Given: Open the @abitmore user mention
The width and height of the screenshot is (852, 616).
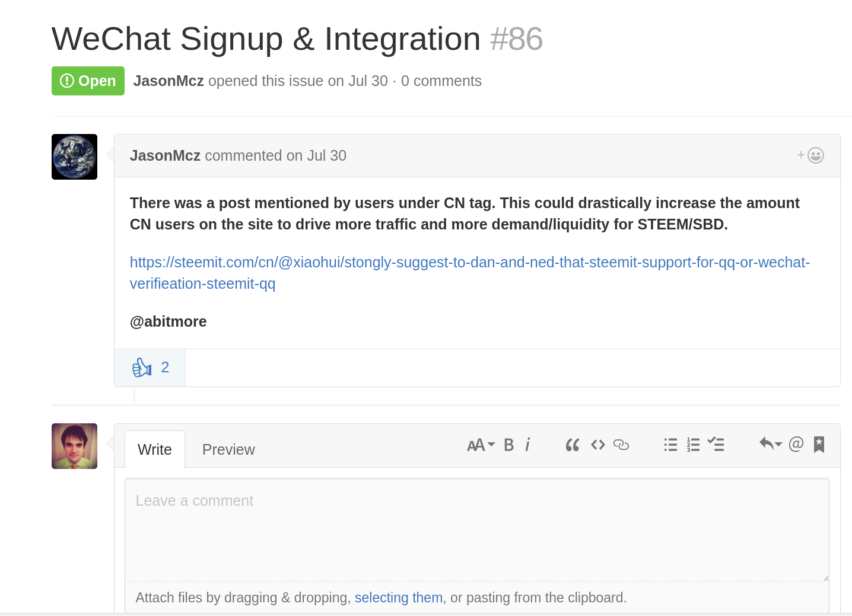Looking at the screenshot, I should [x=169, y=321].
